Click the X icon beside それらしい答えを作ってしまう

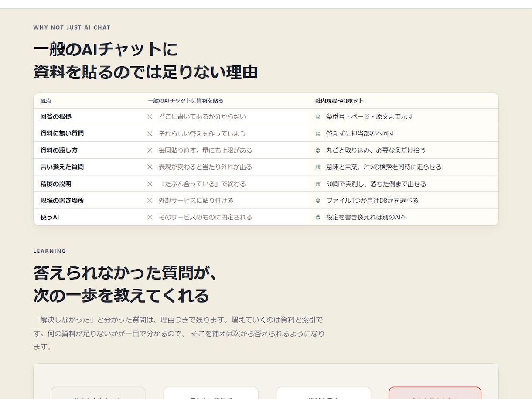(x=150, y=133)
